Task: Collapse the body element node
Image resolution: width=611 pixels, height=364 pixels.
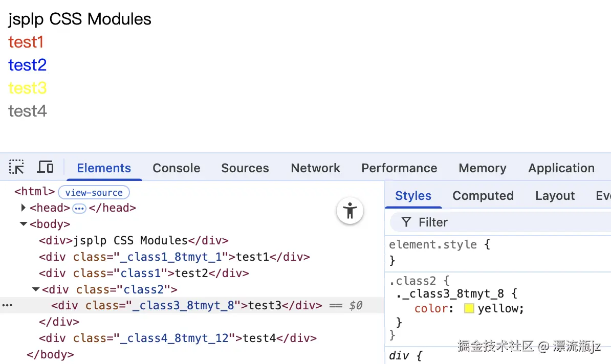Action: click(x=23, y=224)
